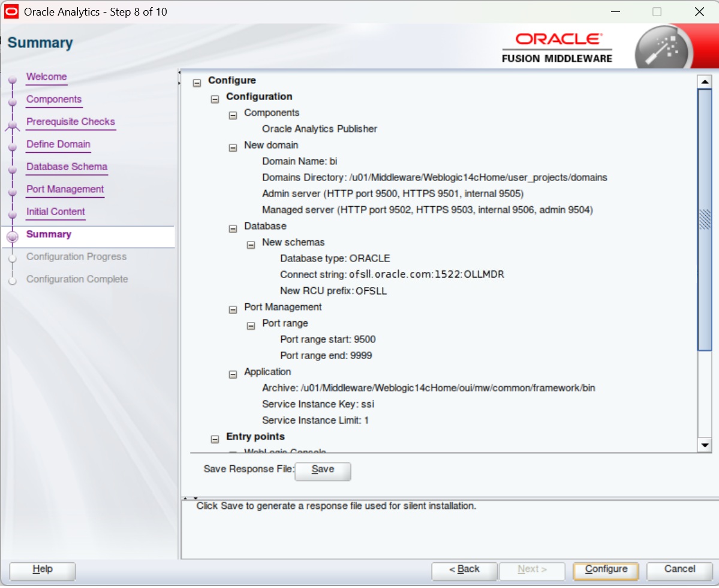Viewport: 719px width, 588px height.
Task: Select the Archive path row
Action: pyautogui.click(x=428, y=388)
